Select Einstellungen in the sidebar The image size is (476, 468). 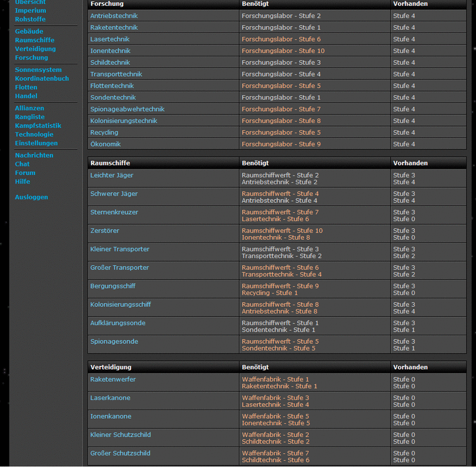[x=36, y=143]
